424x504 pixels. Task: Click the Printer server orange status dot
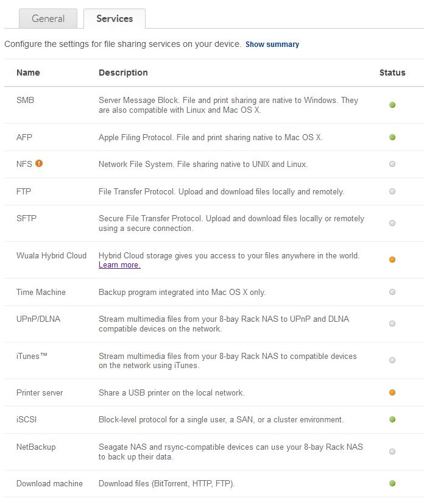click(392, 392)
